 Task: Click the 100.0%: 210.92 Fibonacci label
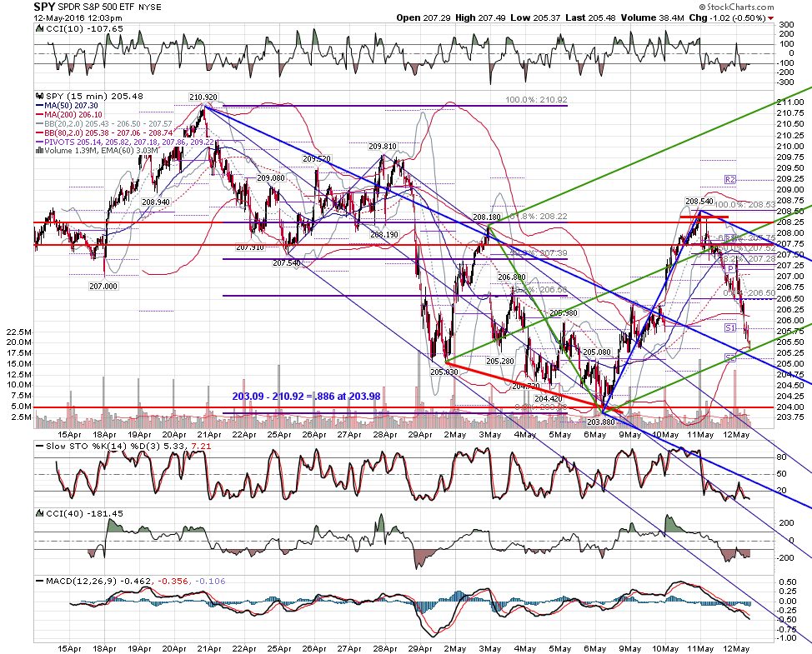click(537, 99)
